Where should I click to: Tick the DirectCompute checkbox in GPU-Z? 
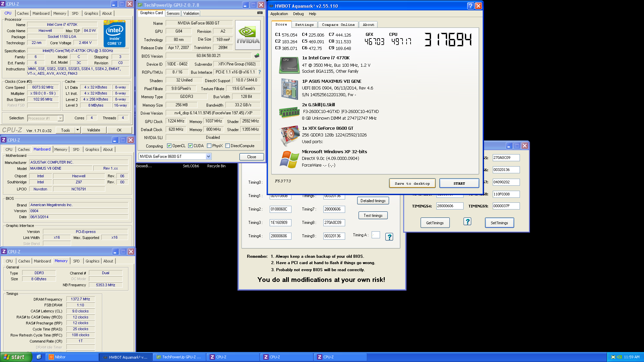[x=227, y=146]
